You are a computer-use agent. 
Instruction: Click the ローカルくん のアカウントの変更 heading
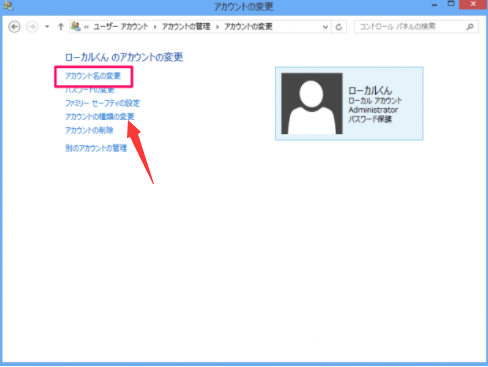(124, 57)
